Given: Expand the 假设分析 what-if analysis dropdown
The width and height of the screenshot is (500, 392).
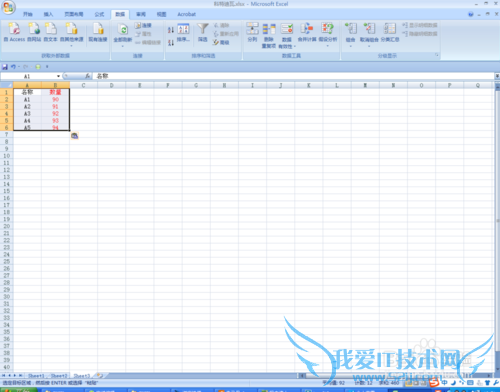Looking at the screenshot, I should click(x=328, y=46).
